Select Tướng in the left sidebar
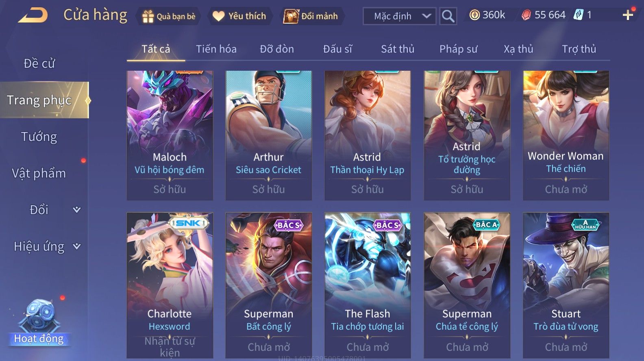644x361 pixels. pos(39,137)
